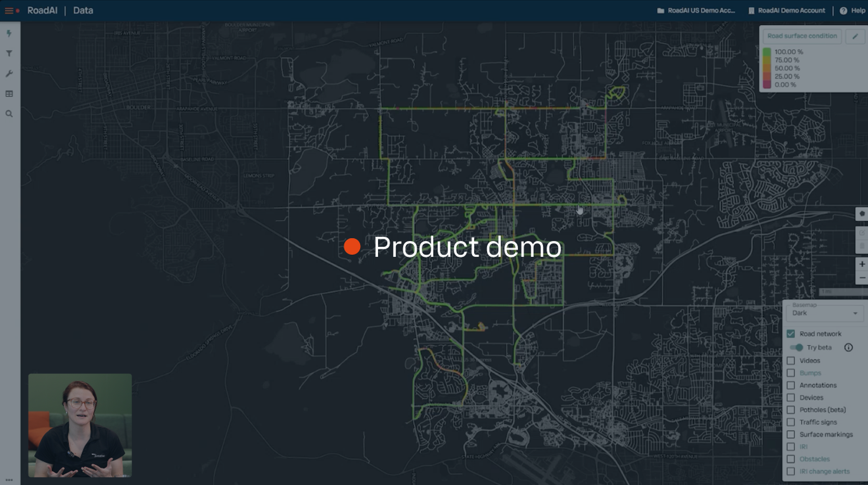The image size is (868, 485).
Task: Open RoadAI US Demo Acc folder selector
Action: (x=696, y=11)
